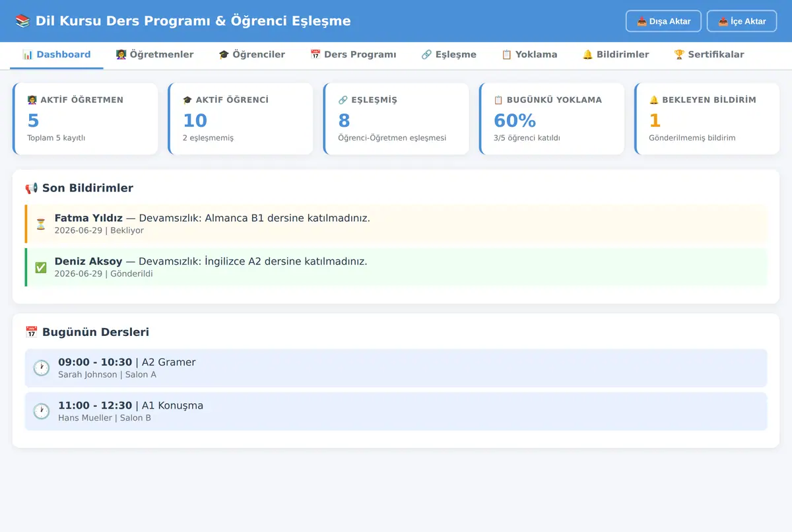Switch to the Öğretmenler tab
The image size is (792, 532).
pyautogui.click(x=154, y=55)
